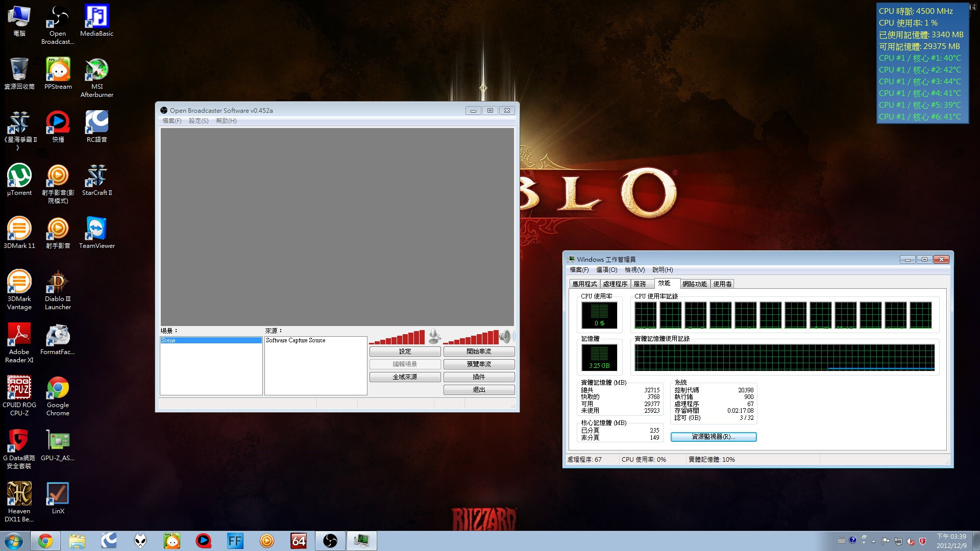Screen dimensions: 980x551
Task: Open the 幫助(H) menu in OBS
Action: 226,121
